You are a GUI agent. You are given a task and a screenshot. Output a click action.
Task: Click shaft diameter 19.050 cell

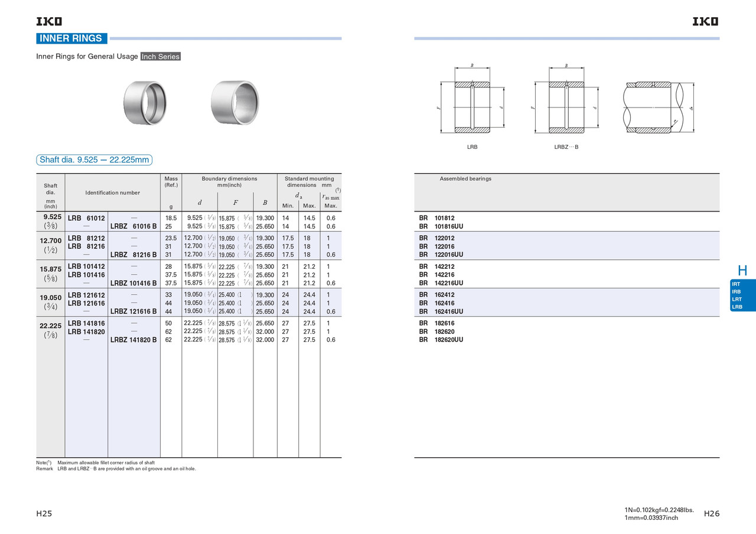click(x=51, y=302)
